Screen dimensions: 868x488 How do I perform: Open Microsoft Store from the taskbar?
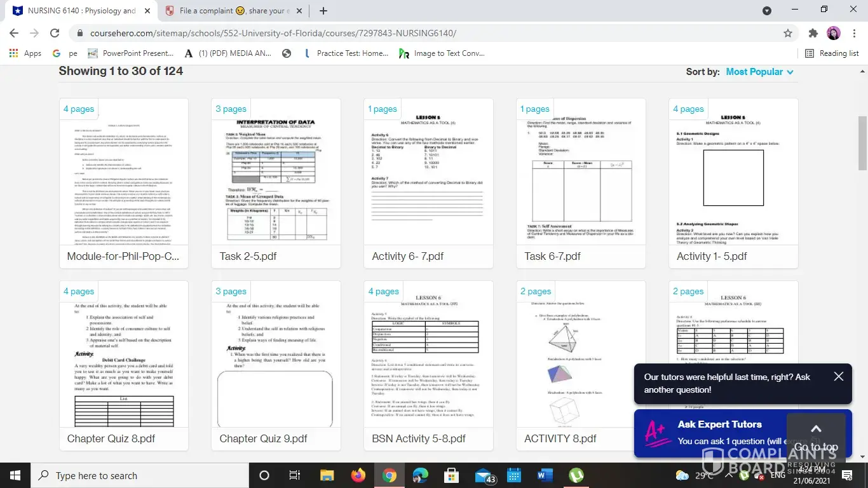pyautogui.click(x=452, y=475)
